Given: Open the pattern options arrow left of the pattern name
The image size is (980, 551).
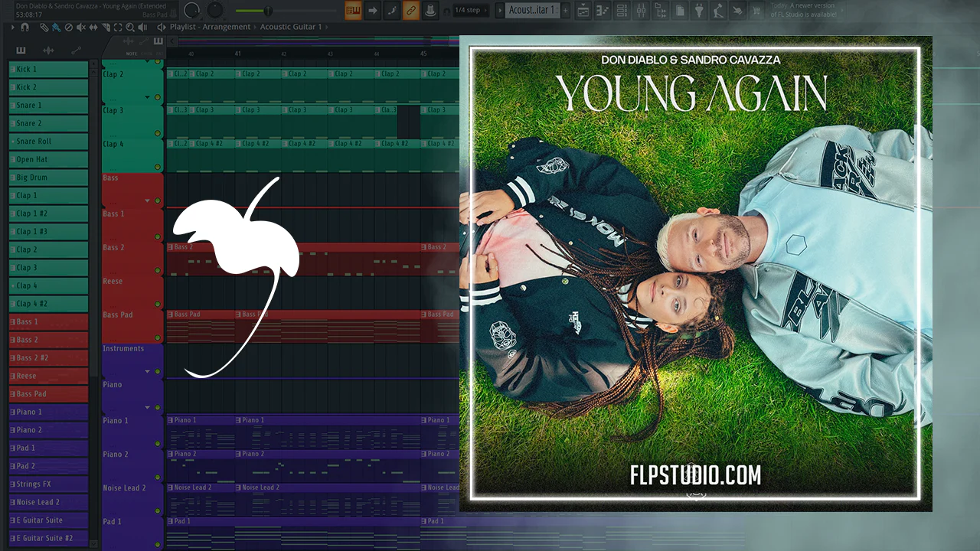Looking at the screenshot, I should point(500,10).
